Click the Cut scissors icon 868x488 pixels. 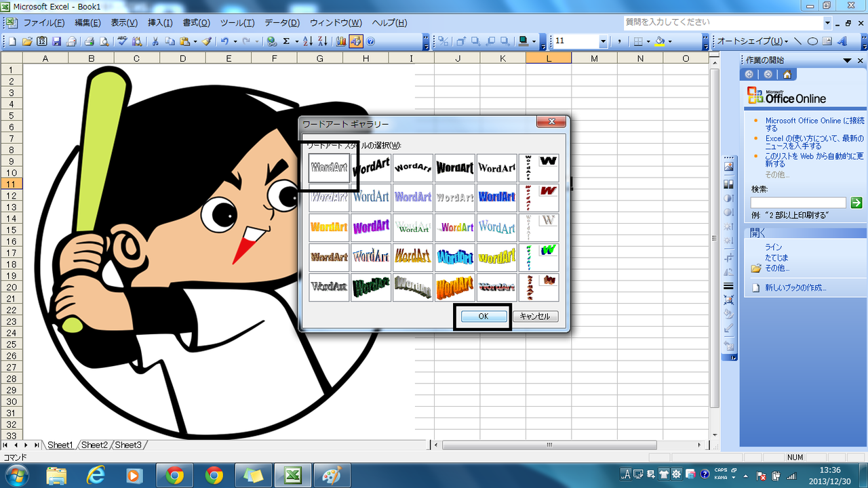(x=155, y=41)
